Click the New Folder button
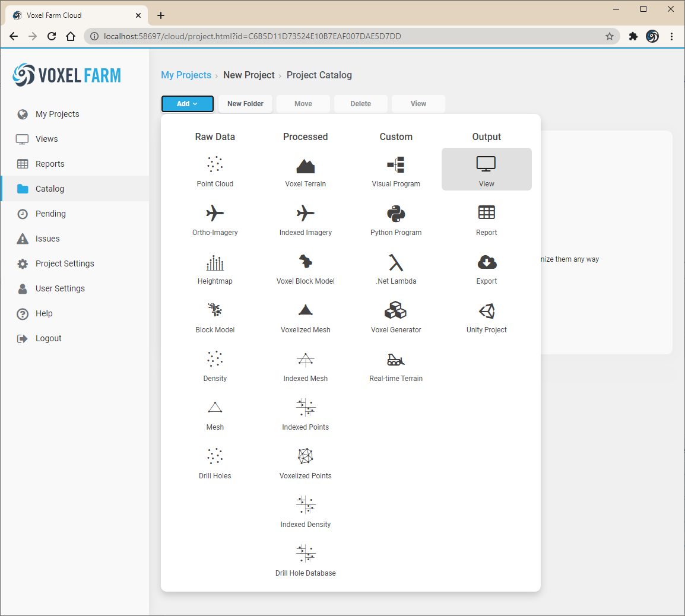Image resolution: width=685 pixels, height=616 pixels. coord(245,103)
